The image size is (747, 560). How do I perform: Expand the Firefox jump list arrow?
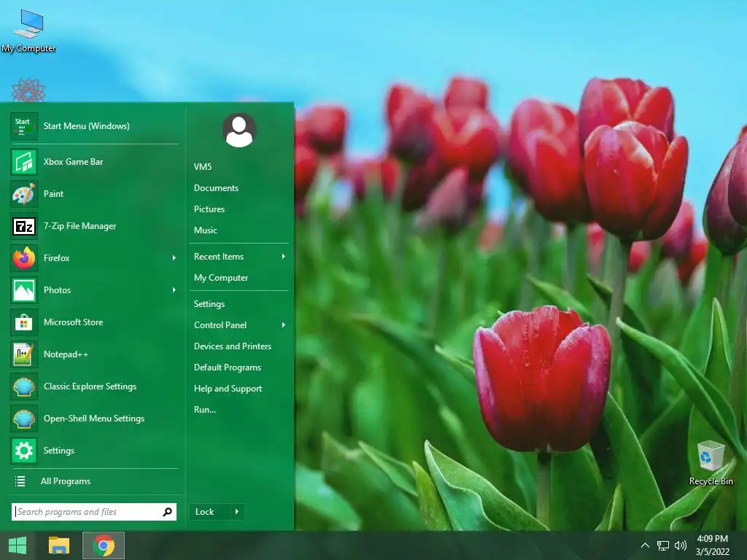coord(174,258)
